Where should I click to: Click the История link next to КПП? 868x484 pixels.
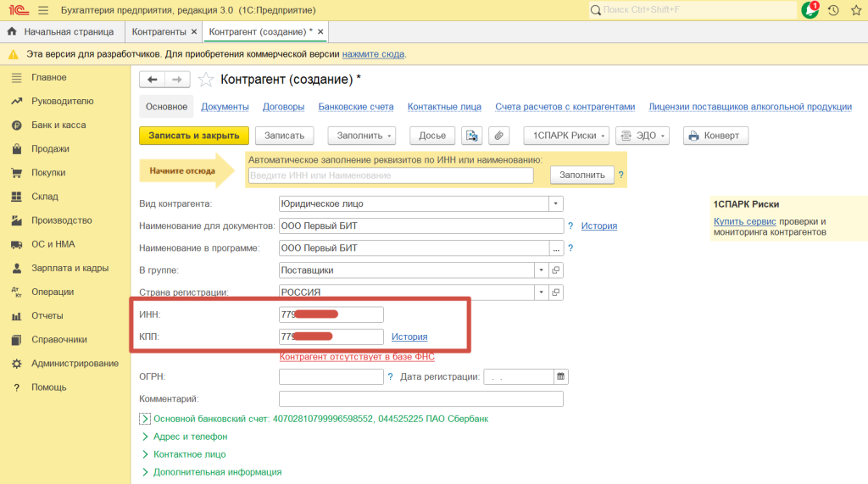(409, 337)
